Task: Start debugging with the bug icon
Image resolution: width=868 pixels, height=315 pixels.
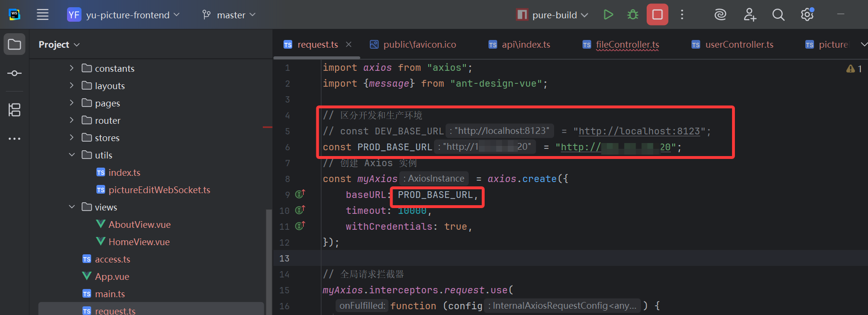Action: pos(633,15)
